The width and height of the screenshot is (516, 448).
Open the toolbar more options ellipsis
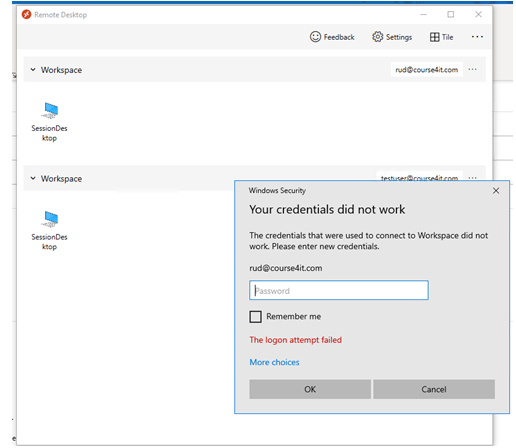477,37
